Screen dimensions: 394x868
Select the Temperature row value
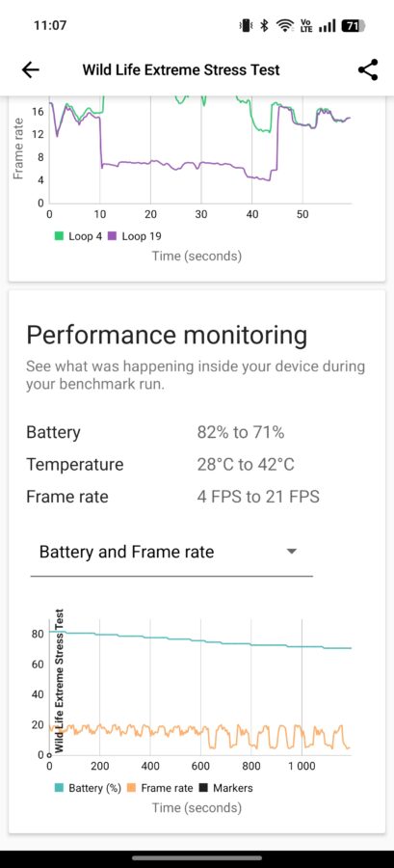(246, 465)
